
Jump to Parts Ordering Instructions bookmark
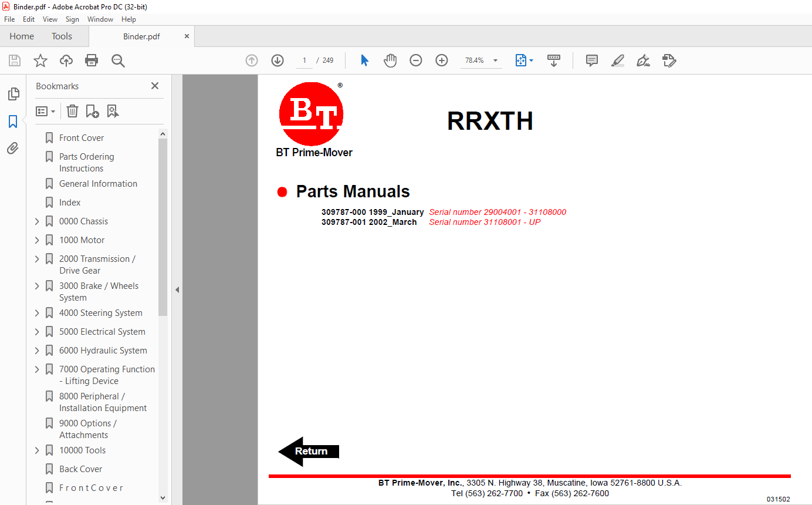[x=86, y=163]
